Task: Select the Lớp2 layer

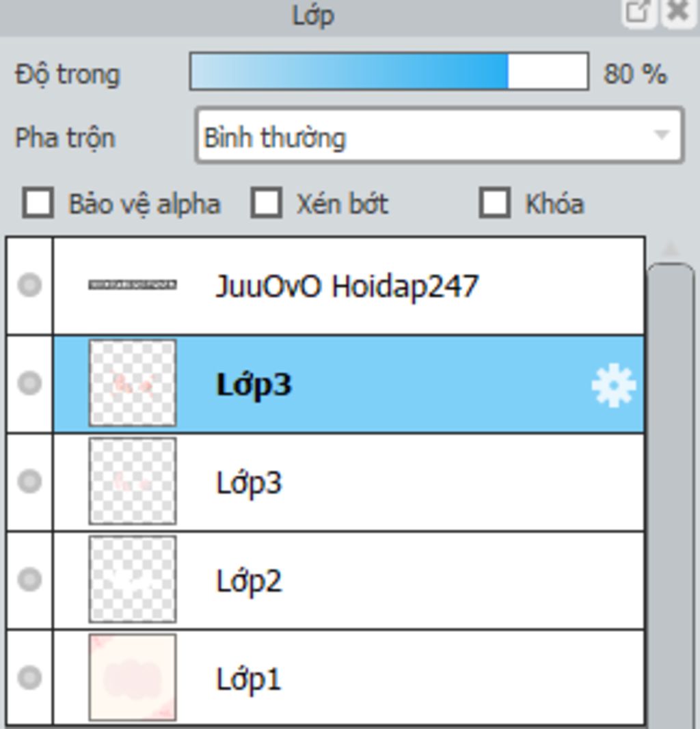Action: pos(349,580)
